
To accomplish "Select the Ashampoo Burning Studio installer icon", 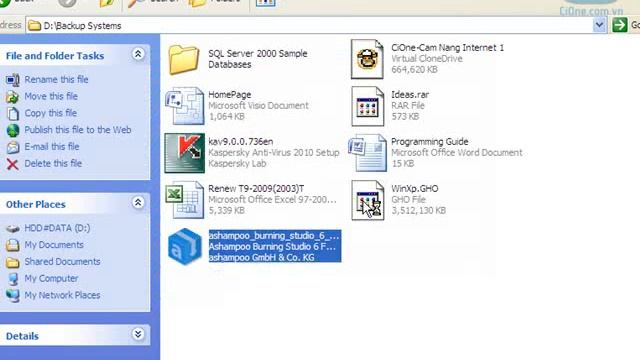I will (x=184, y=247).
